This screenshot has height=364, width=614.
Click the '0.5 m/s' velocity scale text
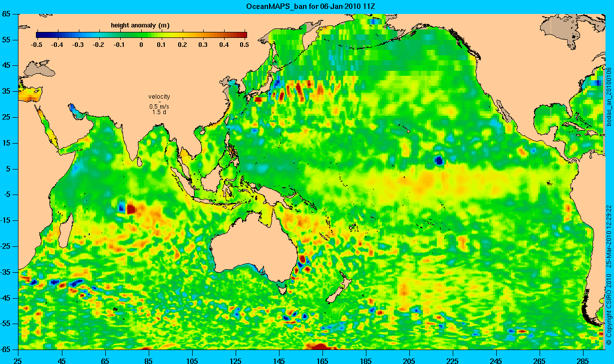[x=159, y=107]
